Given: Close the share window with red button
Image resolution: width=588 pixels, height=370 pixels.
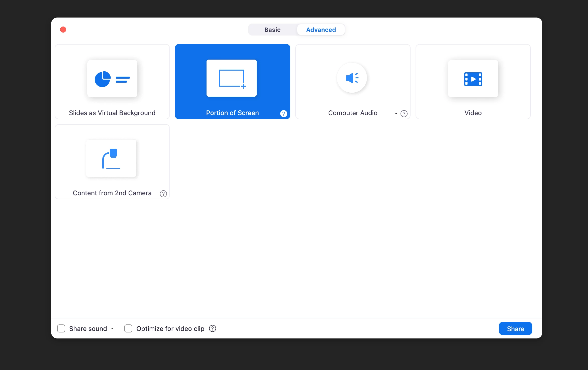Looking at the screenshot, I should (63, 30).
